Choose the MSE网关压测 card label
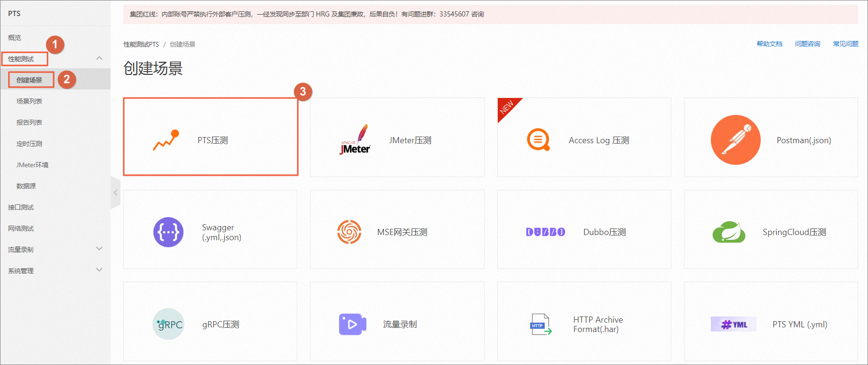 [x=402, y=232]
